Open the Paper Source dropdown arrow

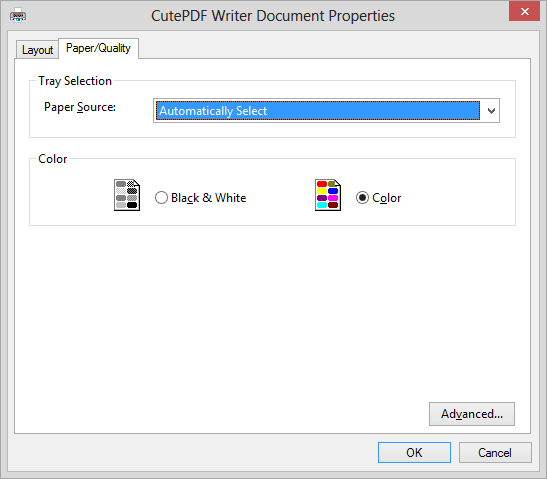click(x=491, y=111)
